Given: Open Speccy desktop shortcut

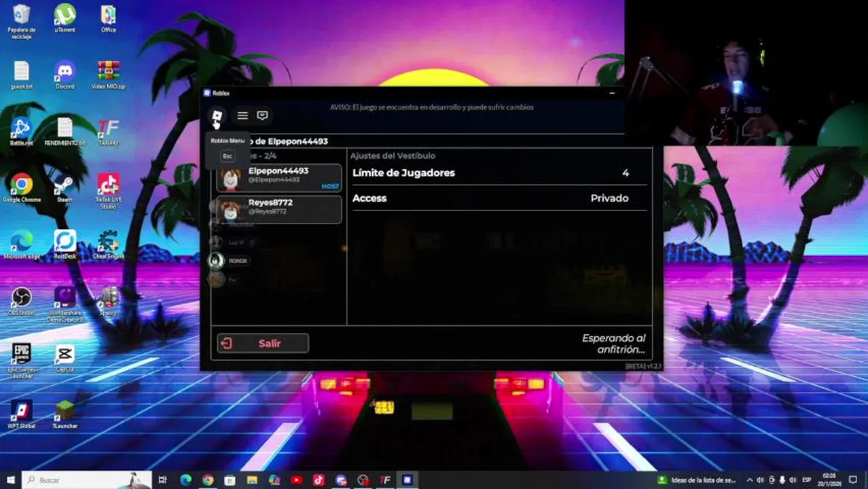Looking at the screenshot, I should click(108, 302).
